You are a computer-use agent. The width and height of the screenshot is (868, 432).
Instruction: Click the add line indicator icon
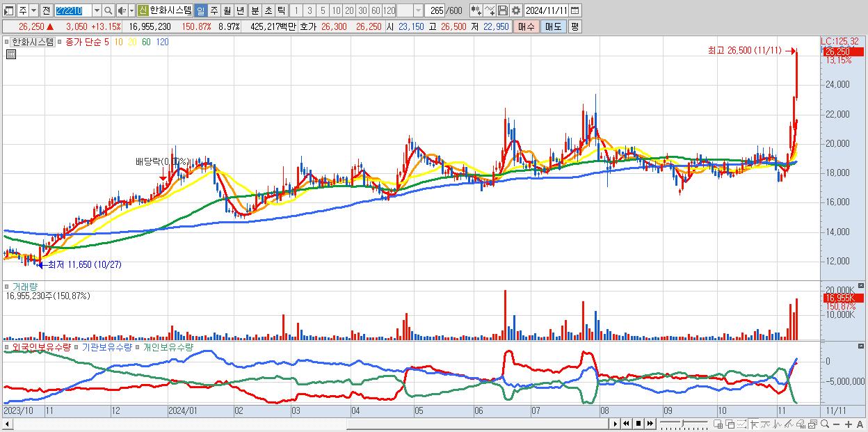tap(490, 10)
